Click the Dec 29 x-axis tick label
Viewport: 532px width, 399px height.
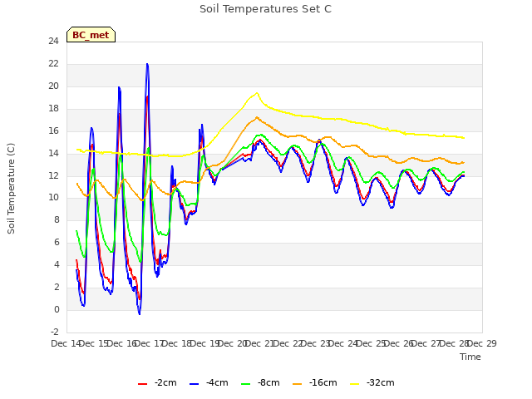(x=482, y=343)
